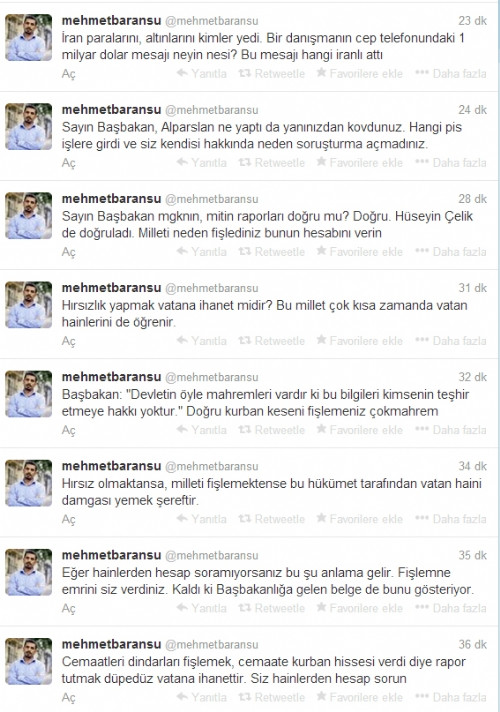
Task: Favorite the Hüseyin Çelik tweet
Action: coord(359,252)
